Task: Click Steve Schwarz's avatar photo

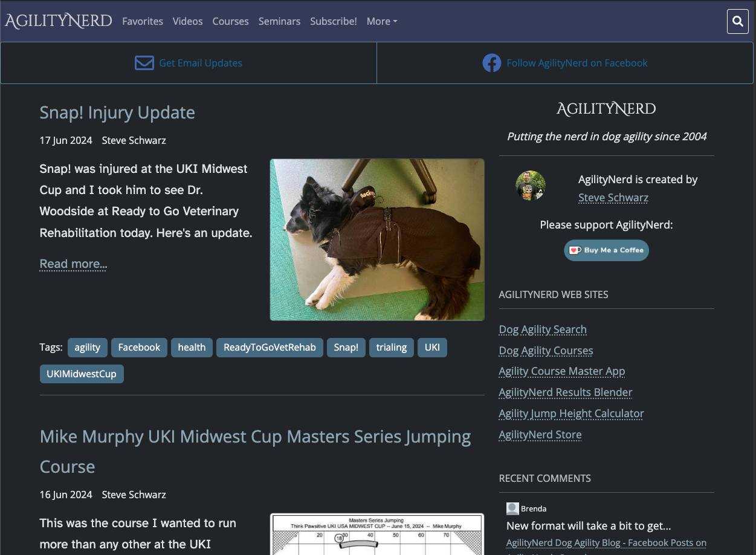Action: (x=530, y=186)
